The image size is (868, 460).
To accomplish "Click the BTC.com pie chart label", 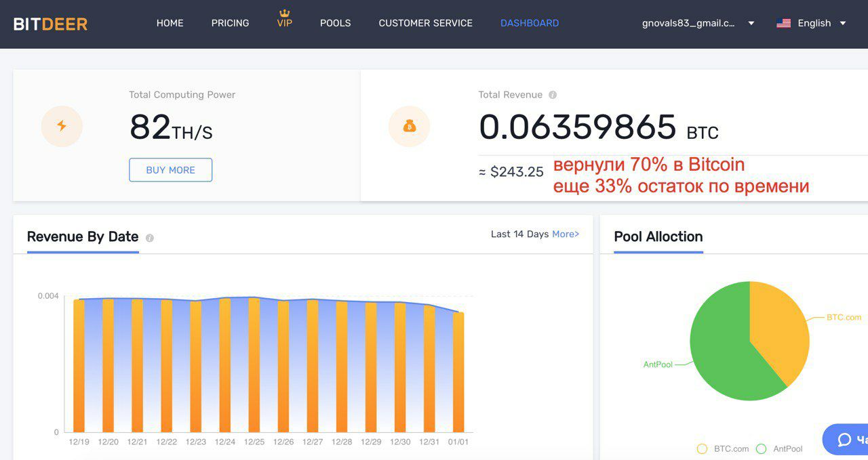I will pos(844,317).
